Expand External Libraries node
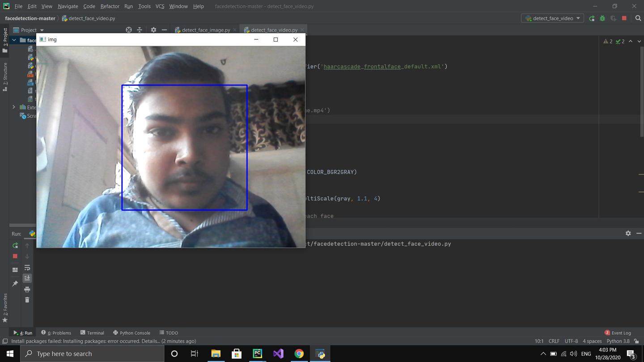This screenshot has height=362, width=644. 14,107
